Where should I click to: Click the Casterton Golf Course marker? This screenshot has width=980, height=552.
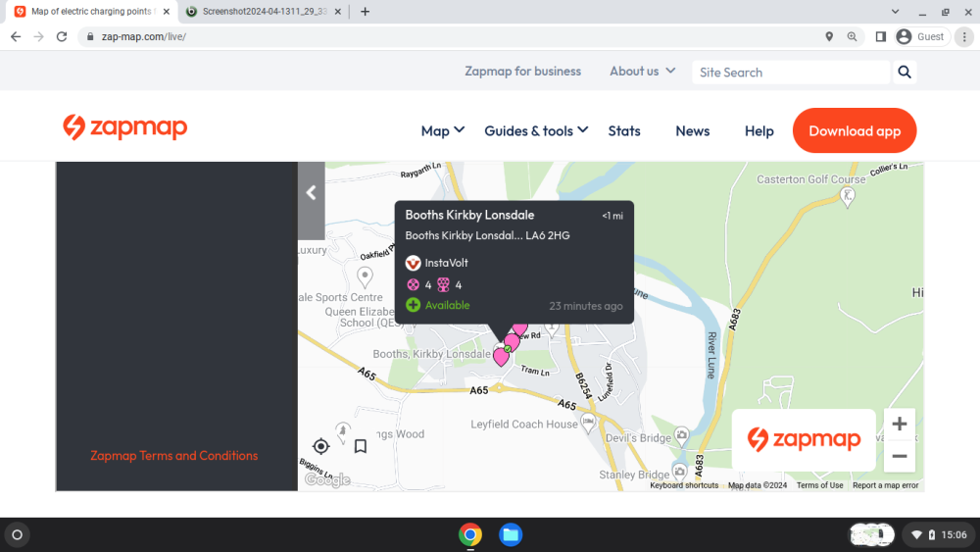pos(848,197)
